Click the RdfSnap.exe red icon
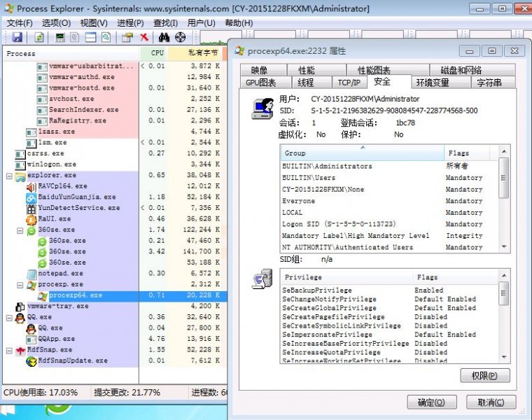 point(20,351)
